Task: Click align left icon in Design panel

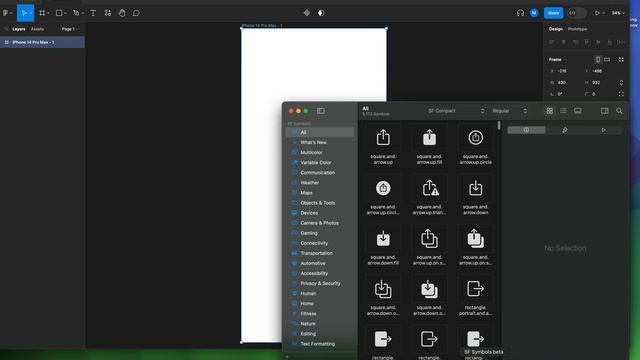Action: (x=552, y=42)
